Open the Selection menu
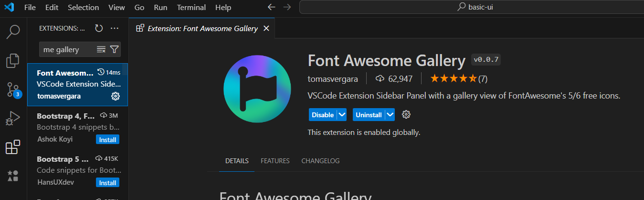This screenshot has height=200, width=644. [84, 7]
